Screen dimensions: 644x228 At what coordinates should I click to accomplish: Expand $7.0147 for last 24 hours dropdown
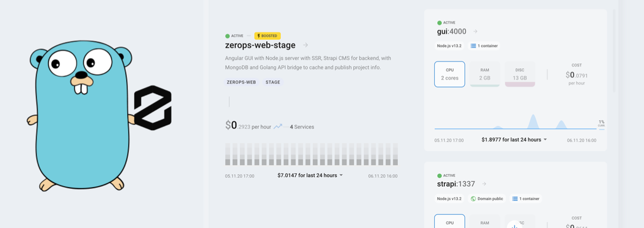(310, 175)
